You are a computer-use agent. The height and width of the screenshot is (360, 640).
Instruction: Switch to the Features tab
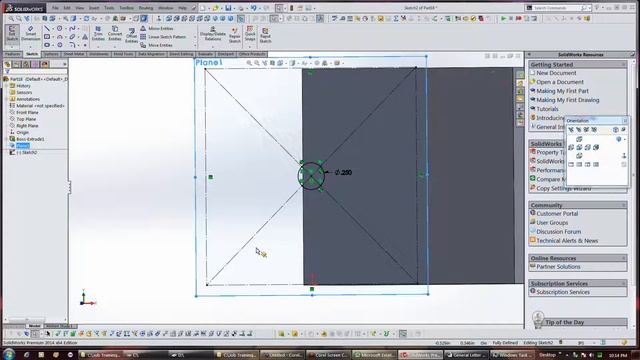pos(12,54)
